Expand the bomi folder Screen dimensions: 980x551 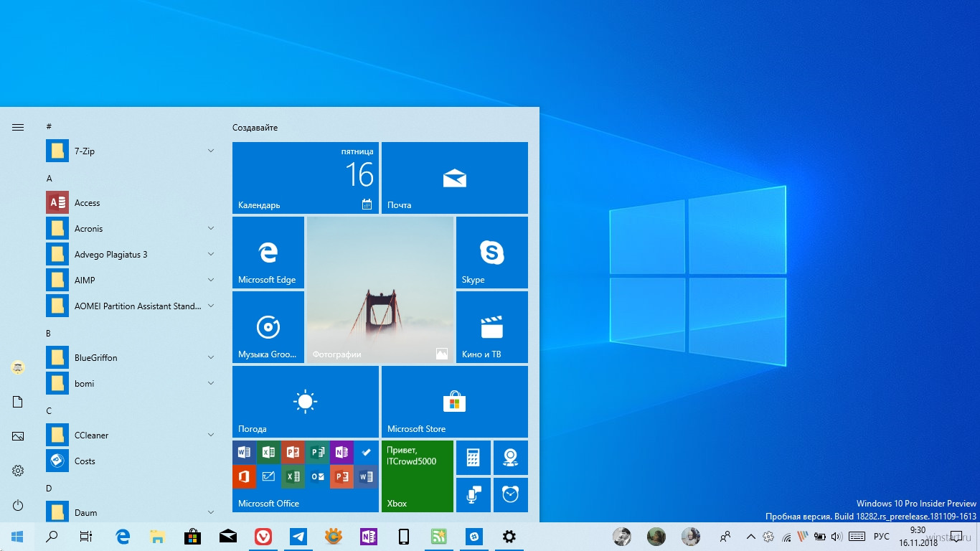click(x=131, y=384)
